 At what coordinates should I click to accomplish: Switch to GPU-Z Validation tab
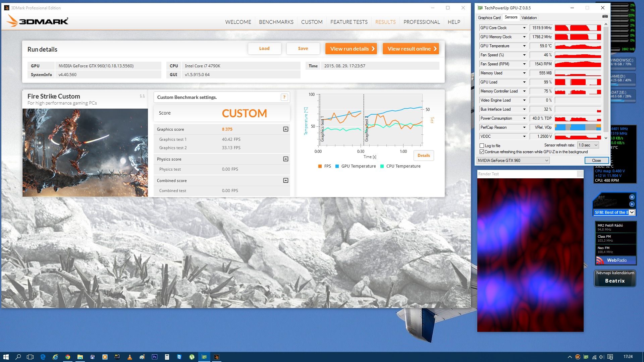pos(529,17)
